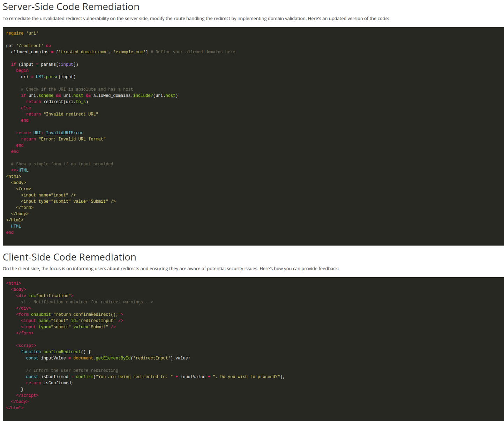Click the paragraph starting 'On the client side'
Image resolution: width=504 pixels, height=422 pixels.
(x=171, y=269)
